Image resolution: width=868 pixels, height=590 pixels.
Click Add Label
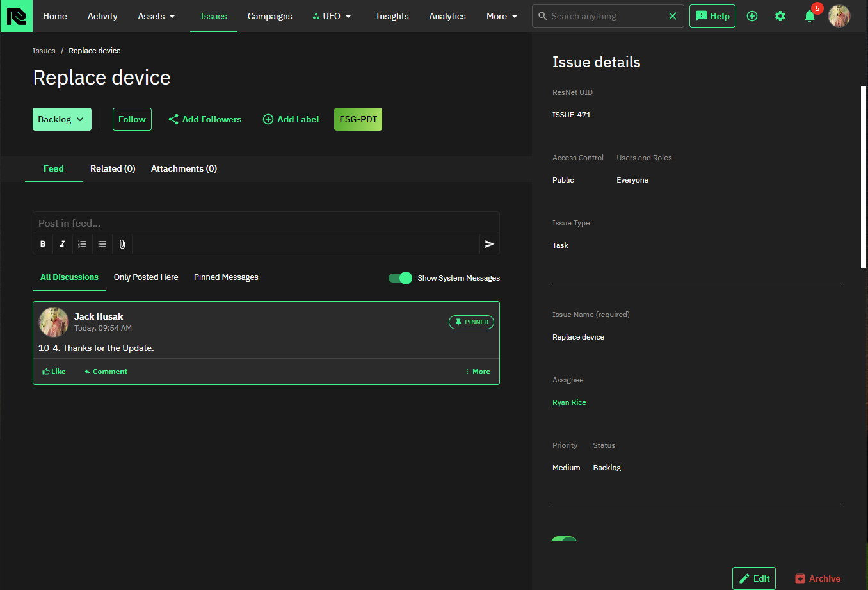coord(291,119)
